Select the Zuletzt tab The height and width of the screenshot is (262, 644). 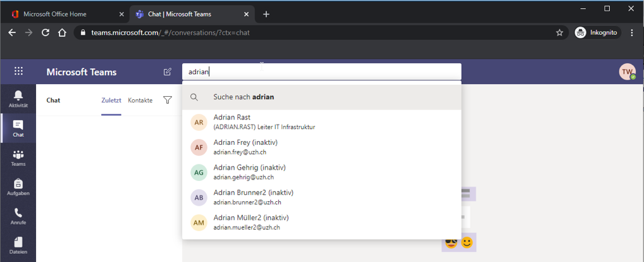click(111, 100)
